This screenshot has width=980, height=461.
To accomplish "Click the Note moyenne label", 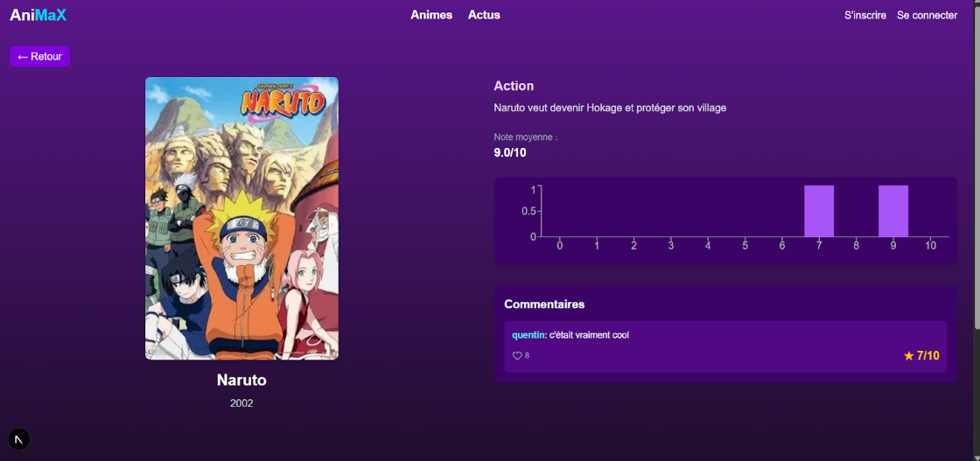I will click(x=526, y=136).
